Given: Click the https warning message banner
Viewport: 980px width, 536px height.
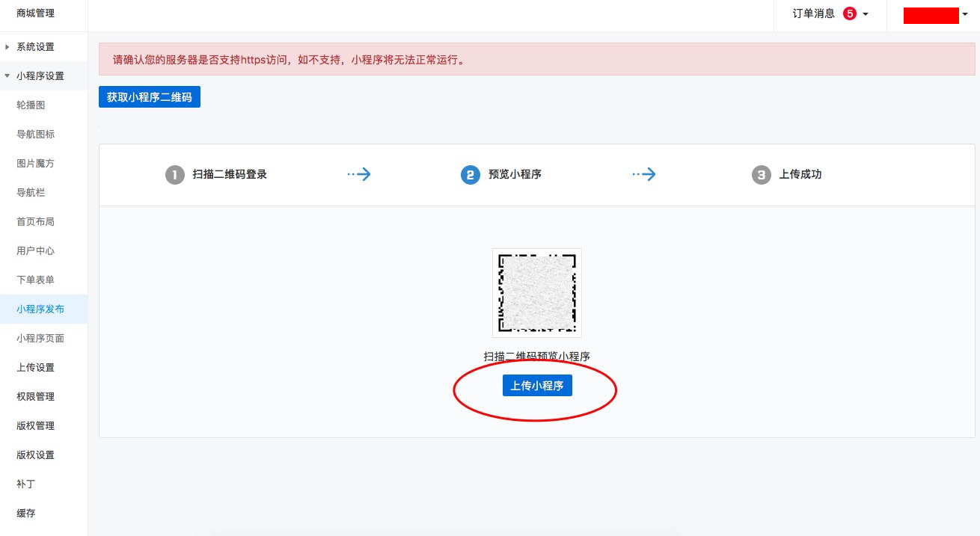Looking at the screenshot, I should [x=537, y=59].
